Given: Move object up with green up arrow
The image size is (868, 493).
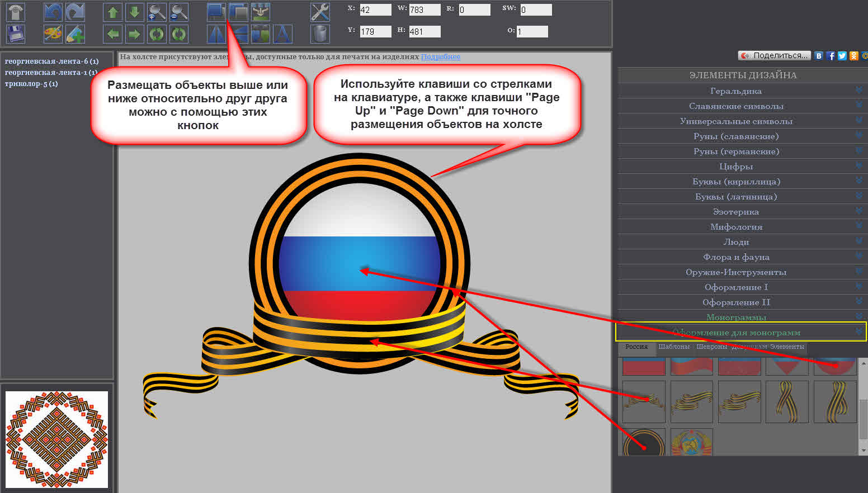Looking at the screenshot, I should 113,12.
